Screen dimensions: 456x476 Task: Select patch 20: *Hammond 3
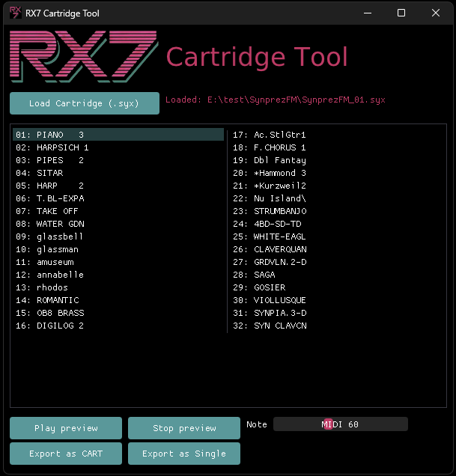pos(337,173)
